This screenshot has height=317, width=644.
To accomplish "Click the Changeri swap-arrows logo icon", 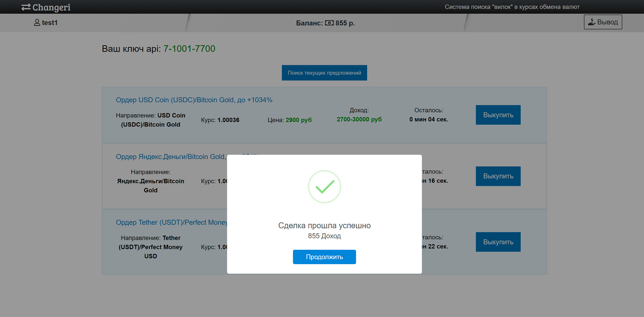I will (26, 7).
